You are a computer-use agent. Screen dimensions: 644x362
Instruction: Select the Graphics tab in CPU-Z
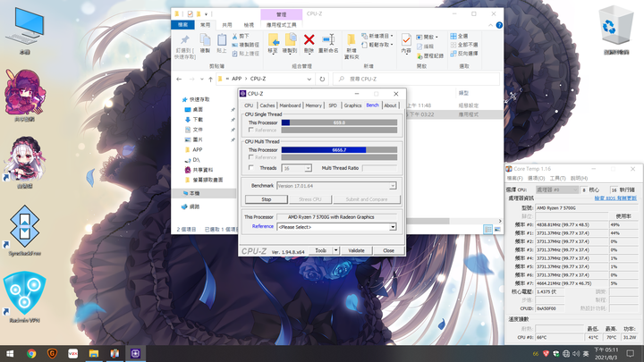(352, 105)
